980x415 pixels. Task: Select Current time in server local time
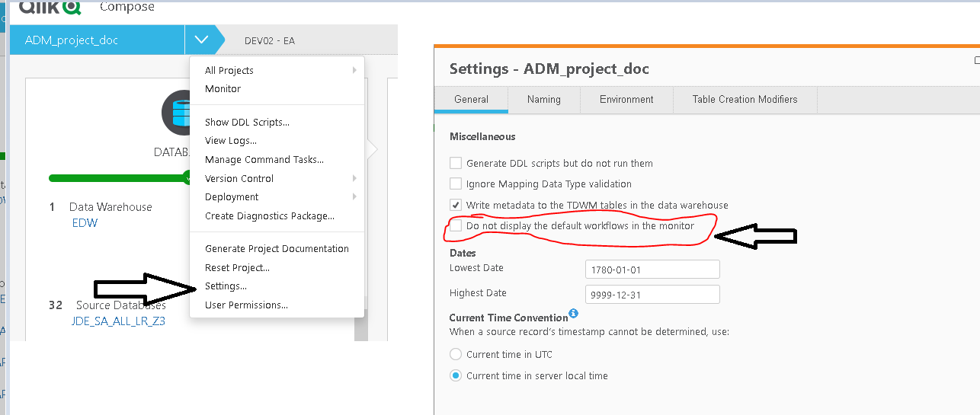tap(456, 375)
